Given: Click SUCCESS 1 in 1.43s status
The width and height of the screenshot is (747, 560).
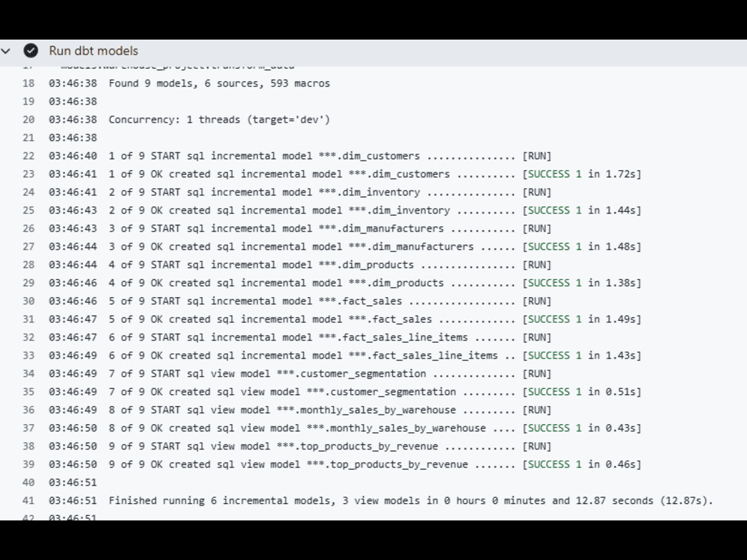Looking at the screenshot, I should pos(582,355).
